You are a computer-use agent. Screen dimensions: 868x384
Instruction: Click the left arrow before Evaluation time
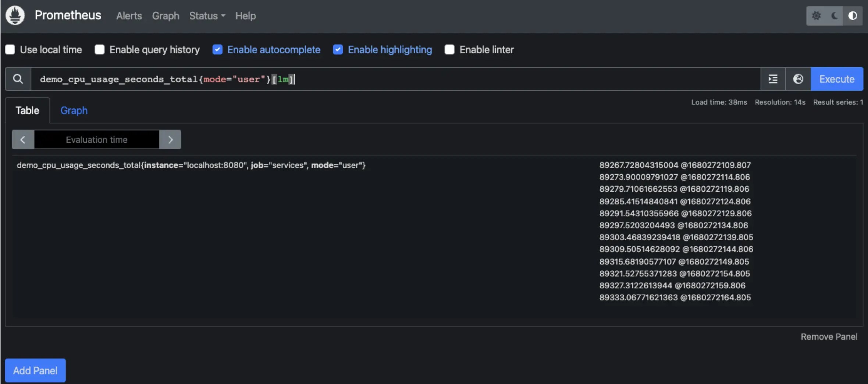pyautogui.click(x=22, y=139)
